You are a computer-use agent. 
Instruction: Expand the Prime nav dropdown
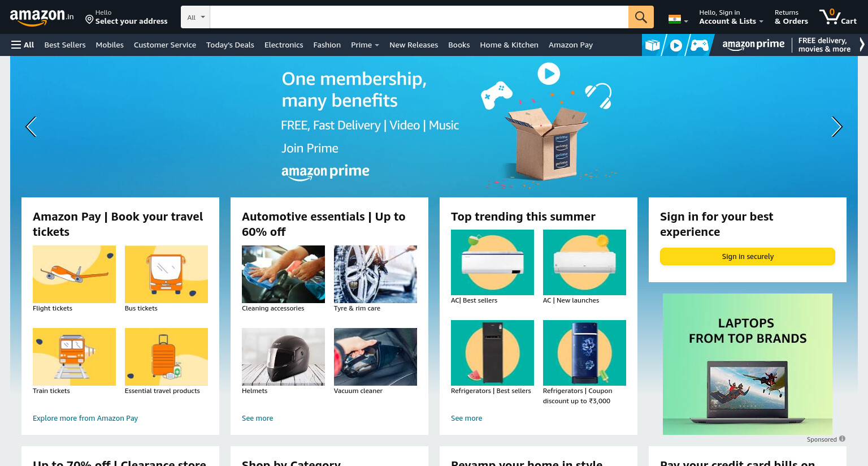(365, 45)
